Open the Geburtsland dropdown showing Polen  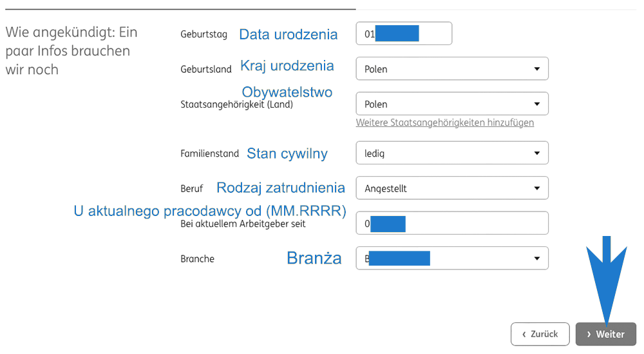coord(451,69)
